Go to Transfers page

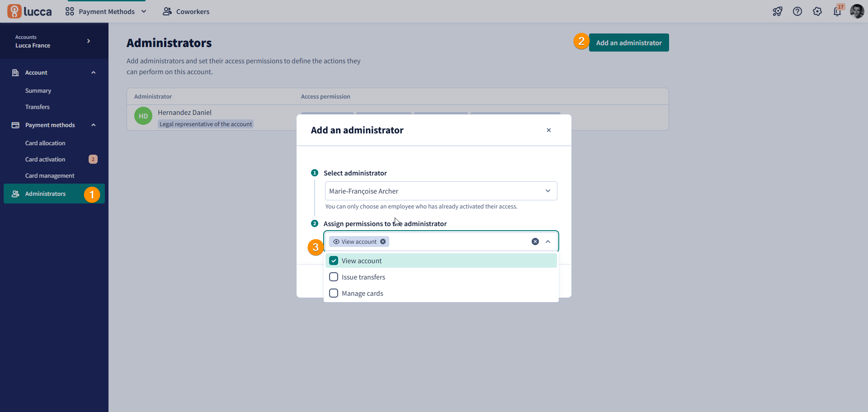pyautogui.click(x=38, y=107)
